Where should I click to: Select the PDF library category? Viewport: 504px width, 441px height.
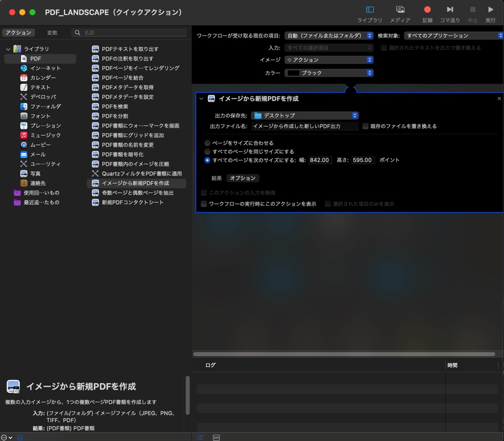(x=40, y=59)
